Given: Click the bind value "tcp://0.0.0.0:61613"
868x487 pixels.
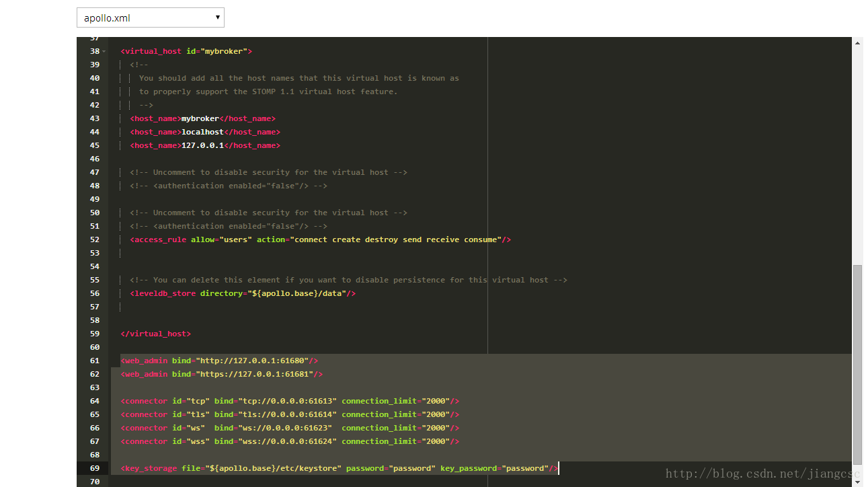Looking at the screenshot, I should coord(287,401).
